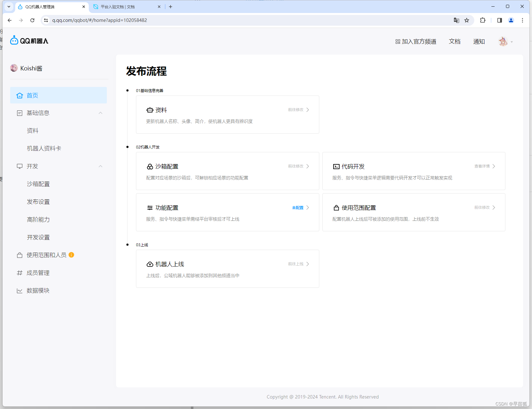Image resolution: width=532 pixels, height=409 pixels.
Task: Open the user avatar in top bar
Action: [503, 41]
